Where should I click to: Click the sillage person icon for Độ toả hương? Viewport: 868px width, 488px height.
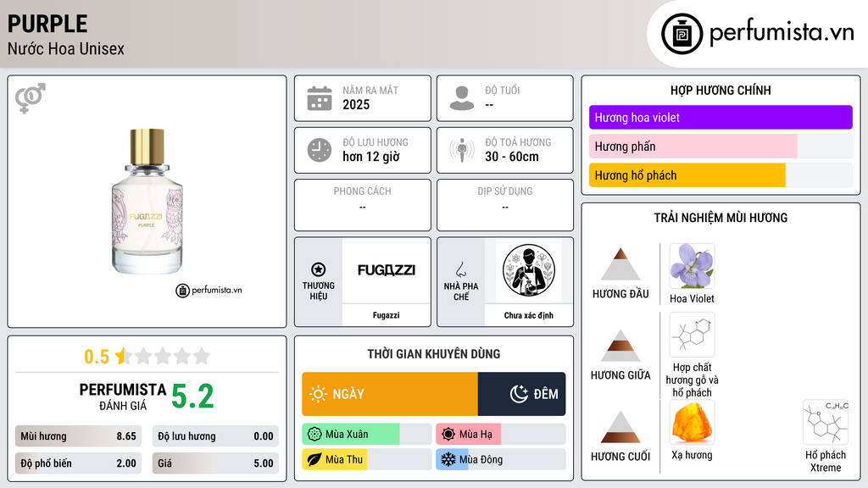click(x=462, y=150)
